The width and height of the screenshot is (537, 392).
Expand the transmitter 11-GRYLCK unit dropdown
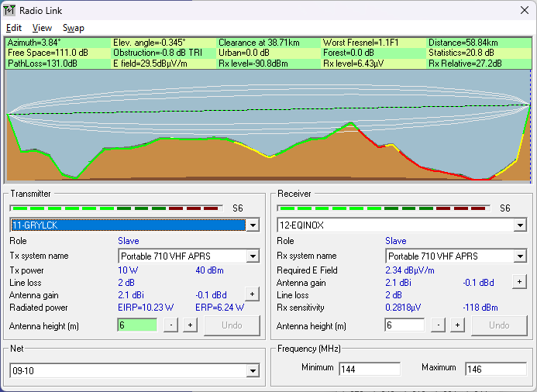253,225
